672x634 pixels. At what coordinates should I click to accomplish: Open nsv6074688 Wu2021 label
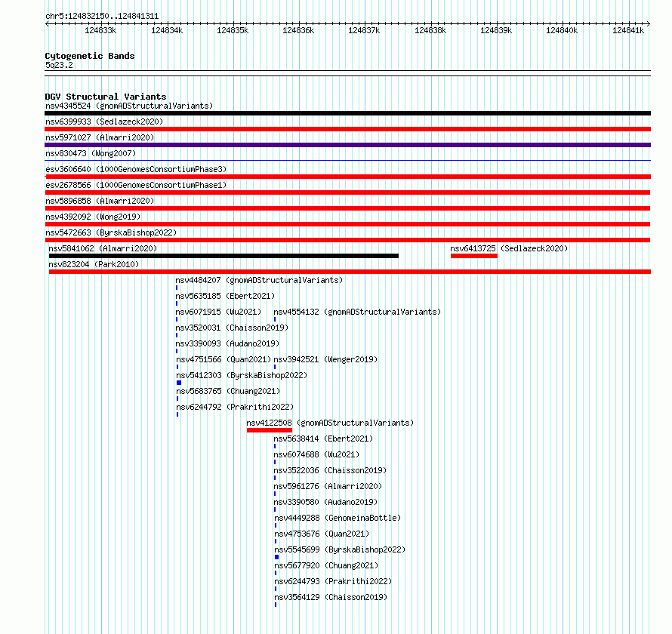click(316, 454)
